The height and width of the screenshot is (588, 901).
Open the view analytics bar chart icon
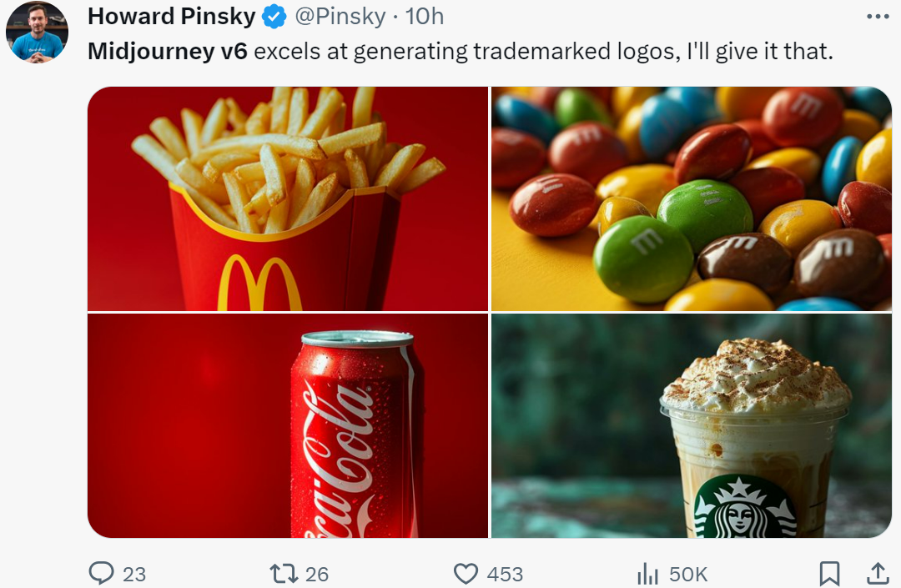647,573
